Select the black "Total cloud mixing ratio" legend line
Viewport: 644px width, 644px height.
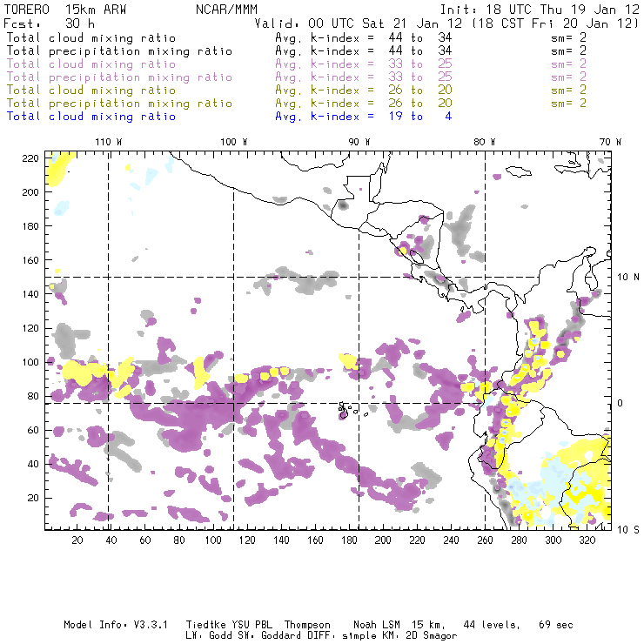(91, 37)
